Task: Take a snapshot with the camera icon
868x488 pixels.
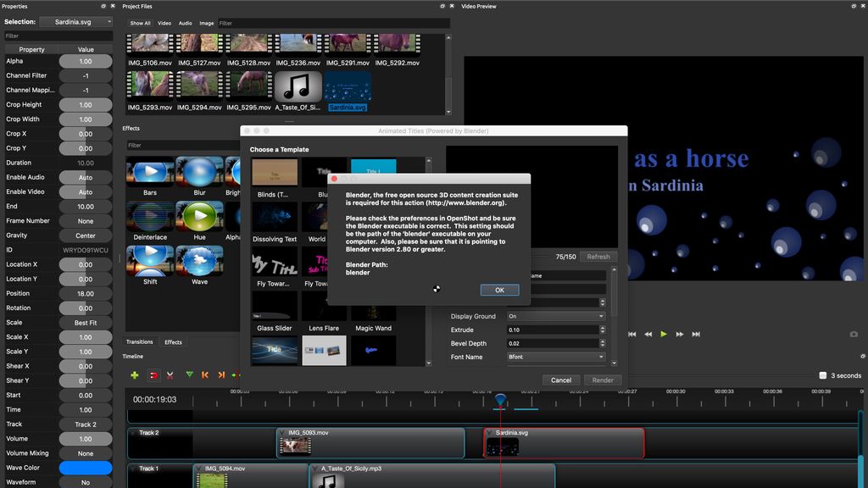Action: tap(854, 334)
